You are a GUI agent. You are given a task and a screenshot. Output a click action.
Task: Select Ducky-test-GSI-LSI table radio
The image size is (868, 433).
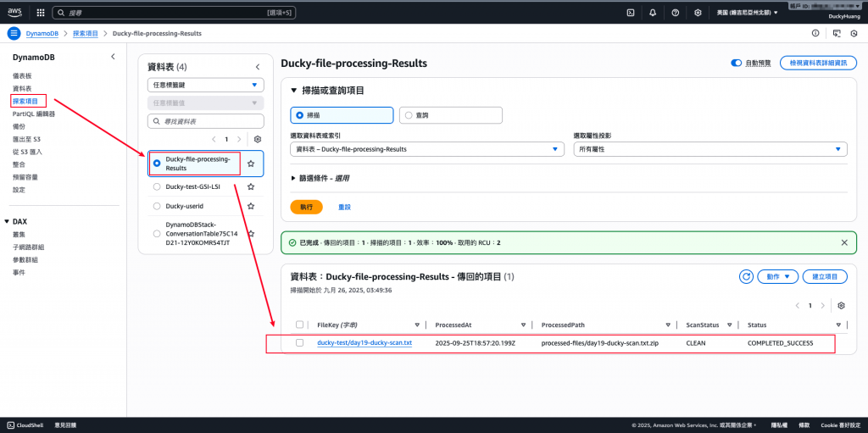157,187
